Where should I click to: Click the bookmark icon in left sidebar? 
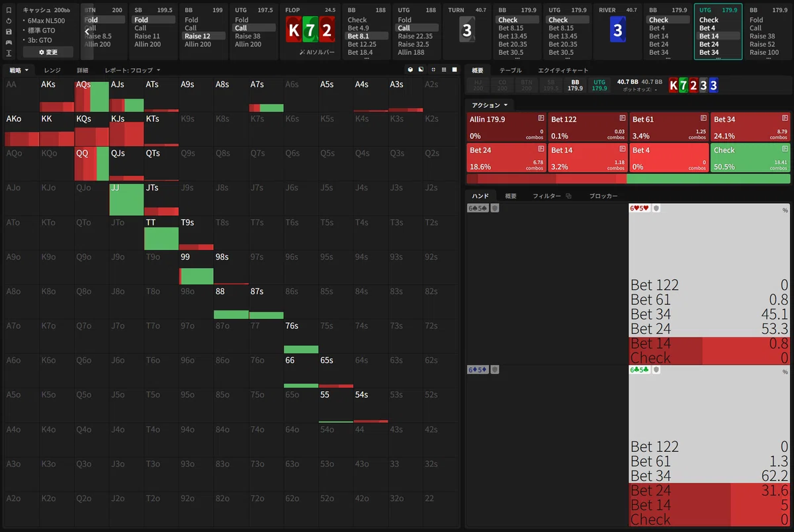[9, 11]
